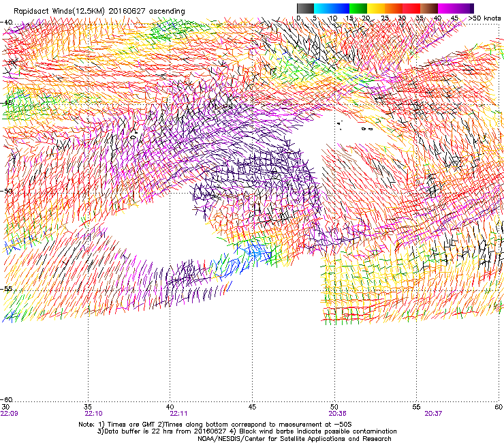The height and width of the screenshot is (443, 504).
Task: Click the '35' longitude axis label at the bottom
Action: tap(88, 407)
